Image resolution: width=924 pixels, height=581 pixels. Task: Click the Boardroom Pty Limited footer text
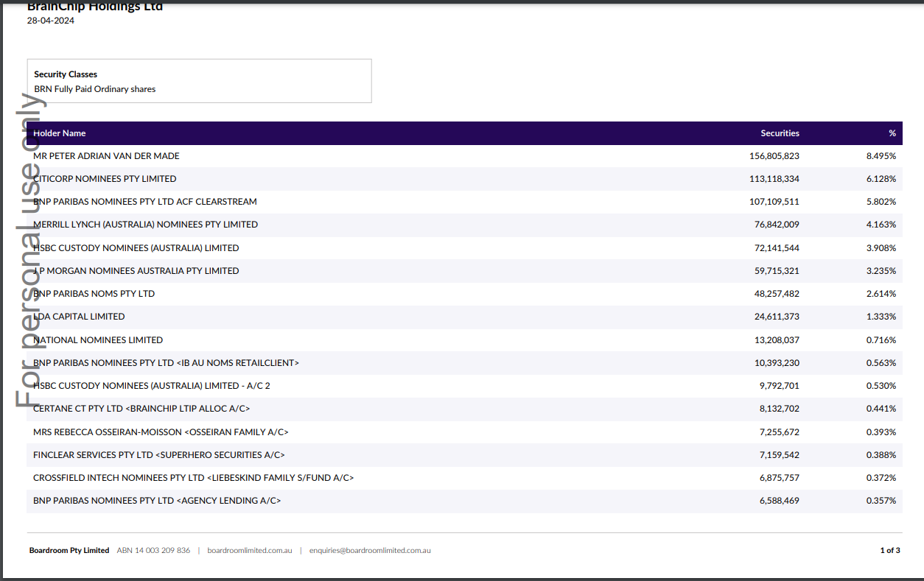[x=69, y=550]
